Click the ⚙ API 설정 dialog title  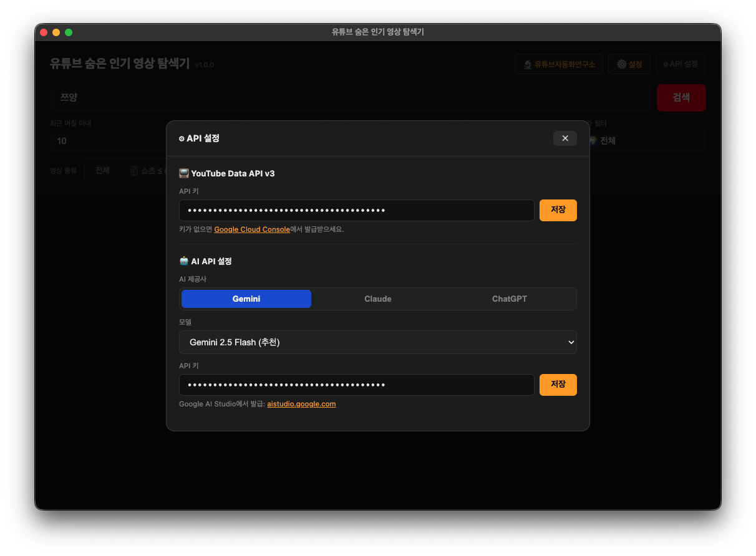198,138
